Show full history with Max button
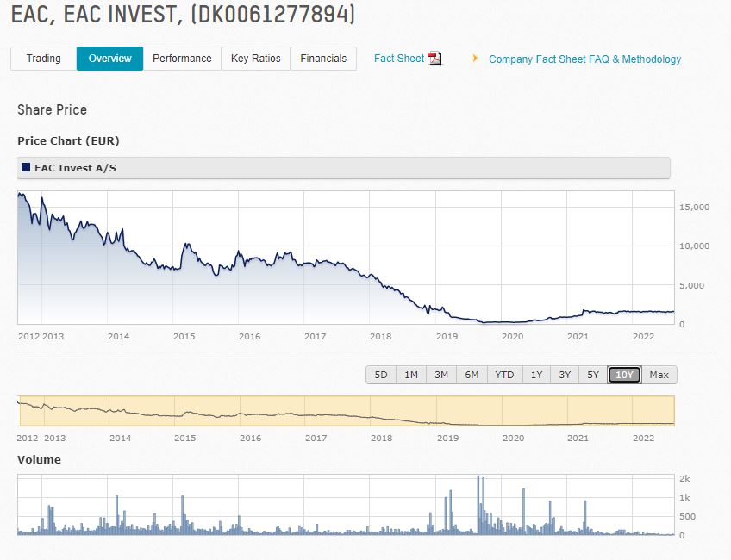The height and width of the screenshot is (560, 731). 659,375
